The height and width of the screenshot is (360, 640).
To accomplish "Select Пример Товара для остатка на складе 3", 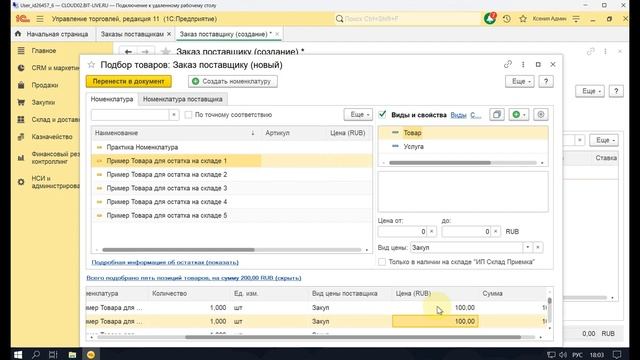I will pyautogui.click(x=232, y=188).
